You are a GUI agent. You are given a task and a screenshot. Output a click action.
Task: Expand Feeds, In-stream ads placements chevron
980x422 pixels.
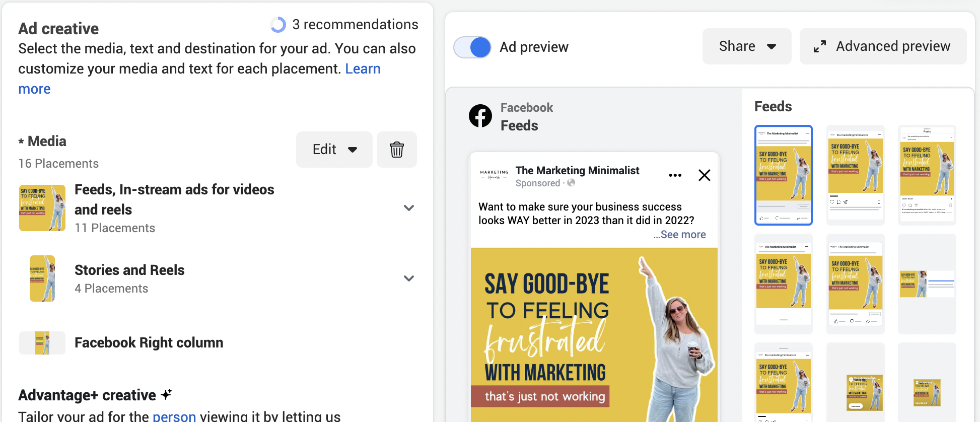409,208
